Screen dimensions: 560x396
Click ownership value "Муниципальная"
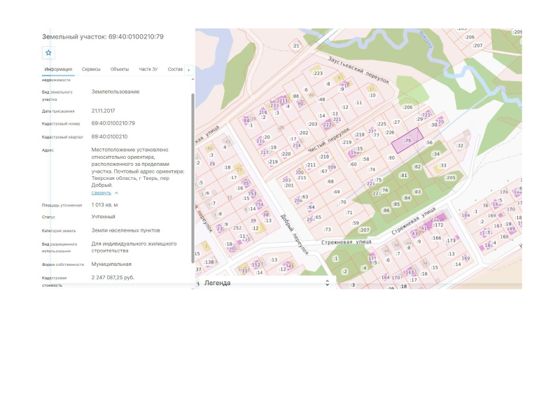click(111, 264)
